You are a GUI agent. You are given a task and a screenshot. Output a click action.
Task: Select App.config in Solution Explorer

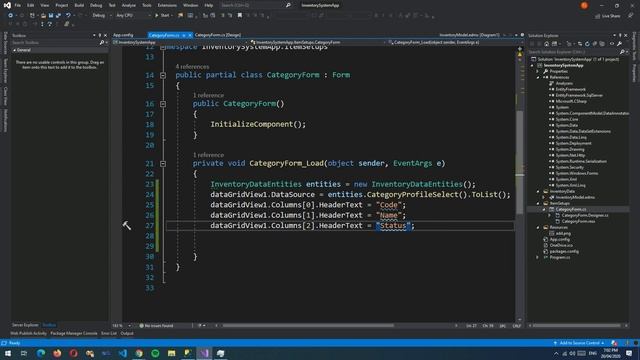pyautogui.click(x=559, y=240)
